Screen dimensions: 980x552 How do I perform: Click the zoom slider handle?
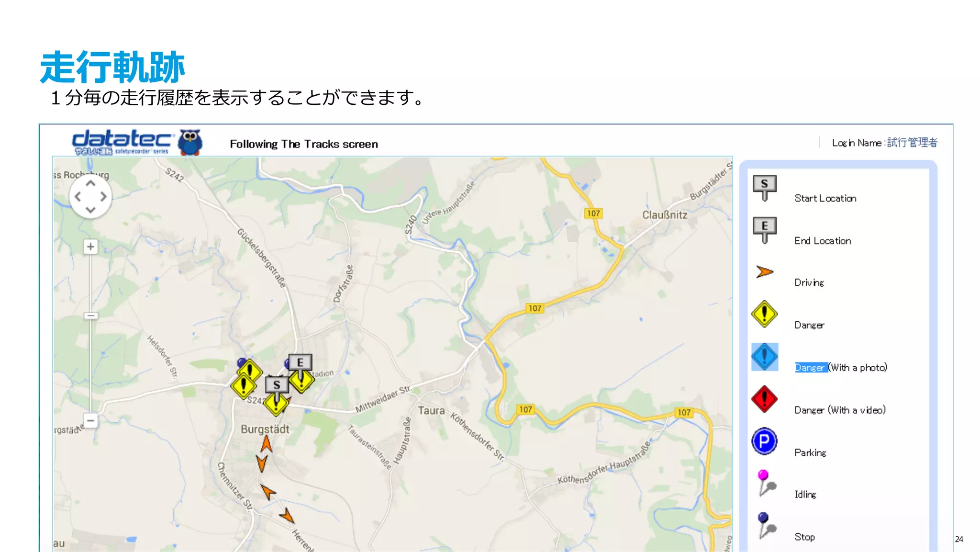tap(90, 315)
